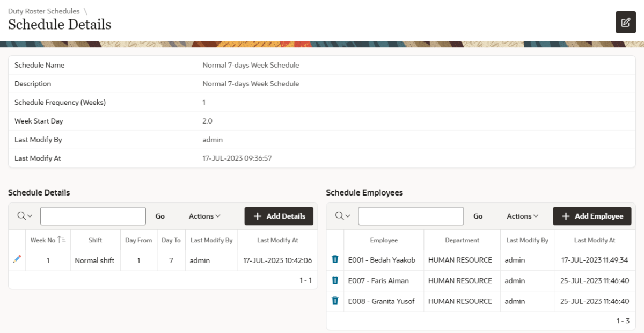Expand Actions menu in Schedule Details

click(x=204, y=216)
